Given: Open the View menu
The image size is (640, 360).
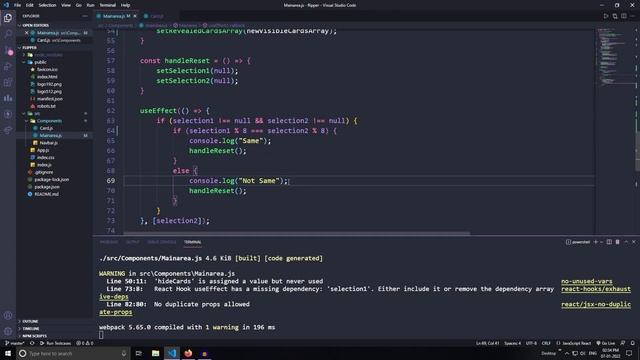Looking at the screenshot, I should pos(66,5).
